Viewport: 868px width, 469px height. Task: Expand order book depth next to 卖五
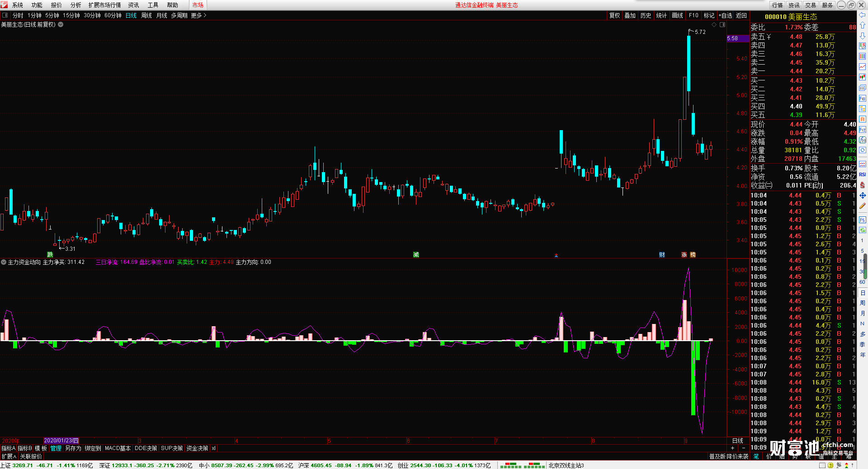tap(769, 37)
